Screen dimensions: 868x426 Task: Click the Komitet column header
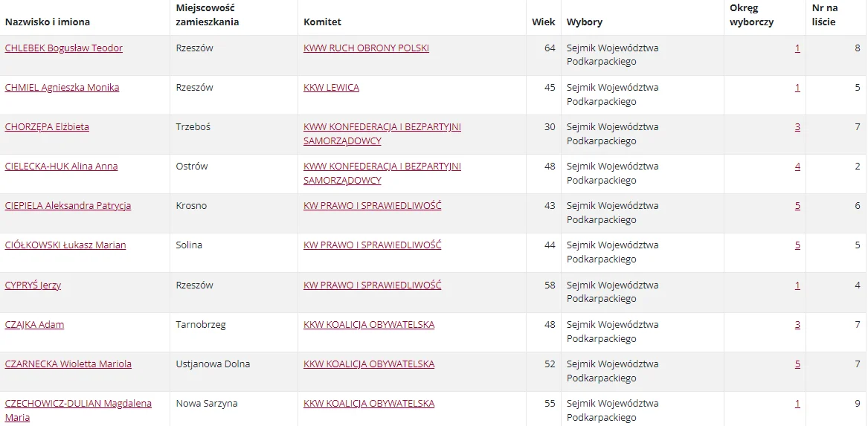[322, 22]
